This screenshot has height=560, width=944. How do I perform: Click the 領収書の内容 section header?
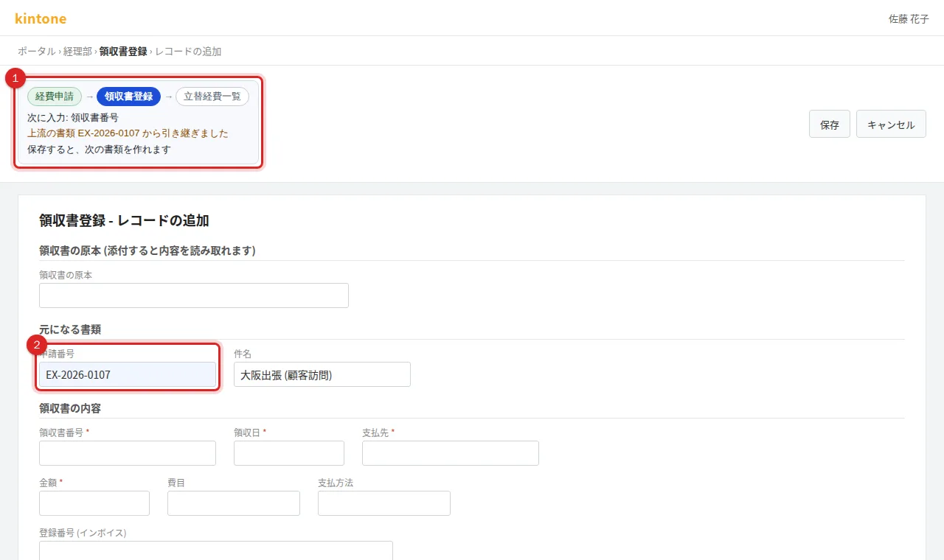pos(70,408)
